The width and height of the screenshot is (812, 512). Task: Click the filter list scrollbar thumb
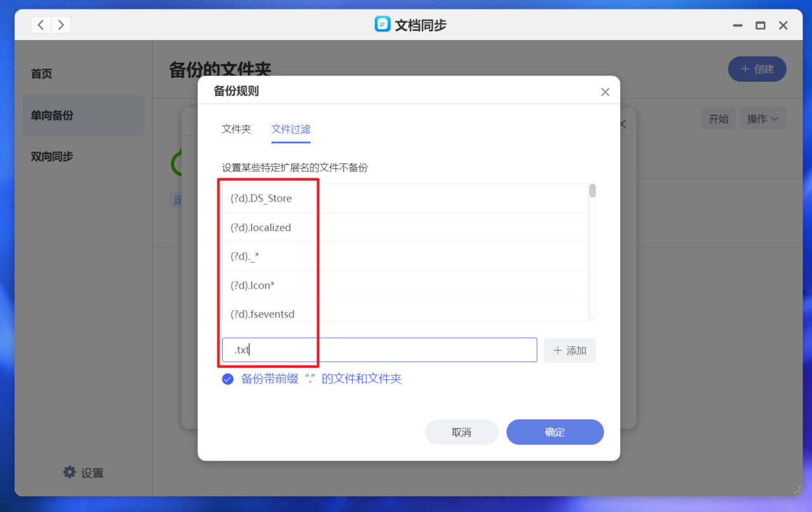(x=593, y=190)
